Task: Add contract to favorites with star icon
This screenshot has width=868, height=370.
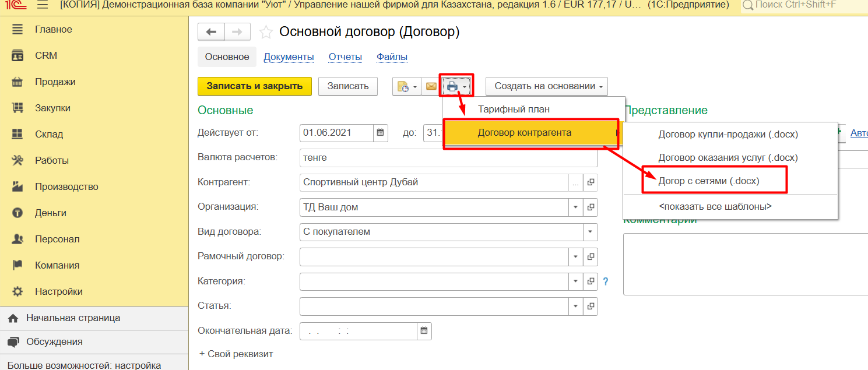Action: click(266, 32)
